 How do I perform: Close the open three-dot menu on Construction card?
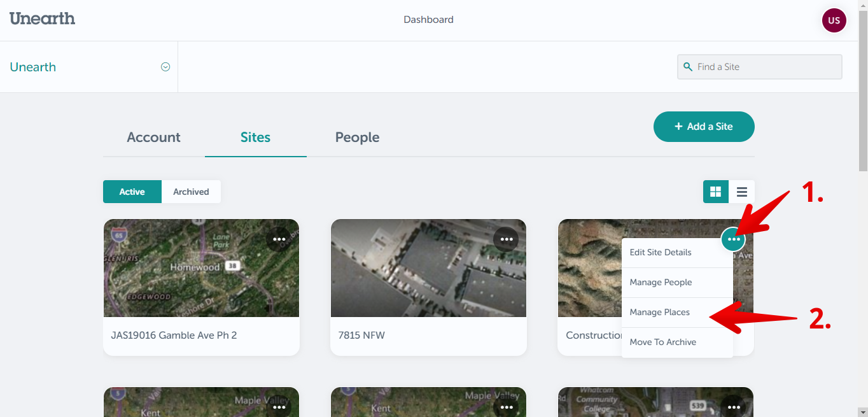tap(734, 239)
